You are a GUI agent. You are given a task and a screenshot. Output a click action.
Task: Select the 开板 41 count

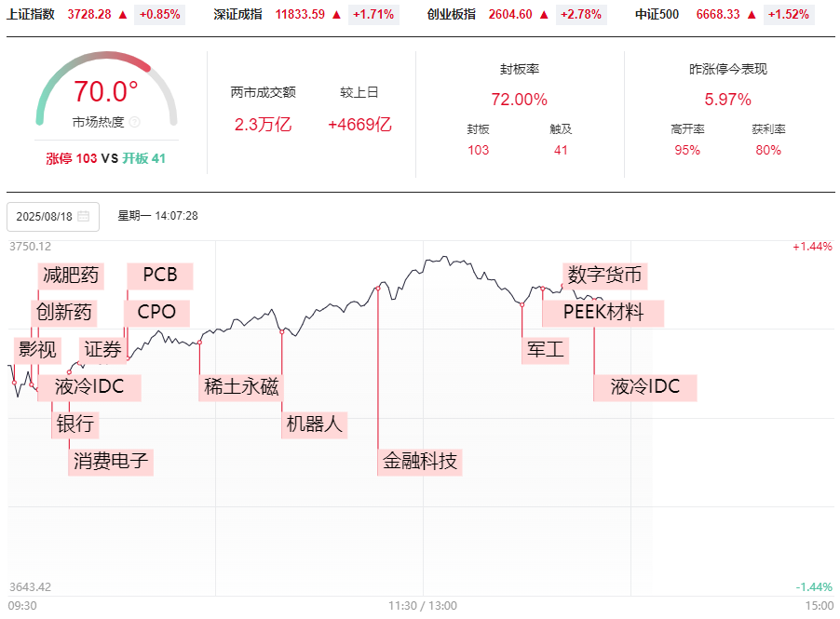pyautogui.click(x=144, y=158)
